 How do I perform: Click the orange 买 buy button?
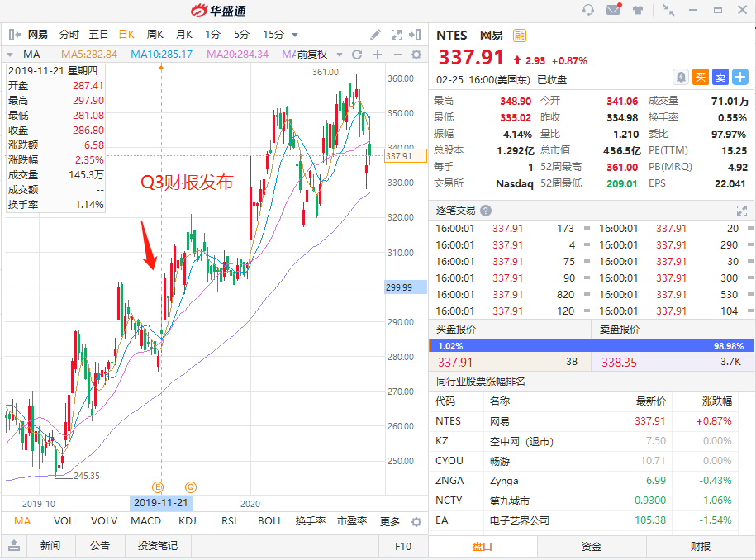tap(701, 77)
